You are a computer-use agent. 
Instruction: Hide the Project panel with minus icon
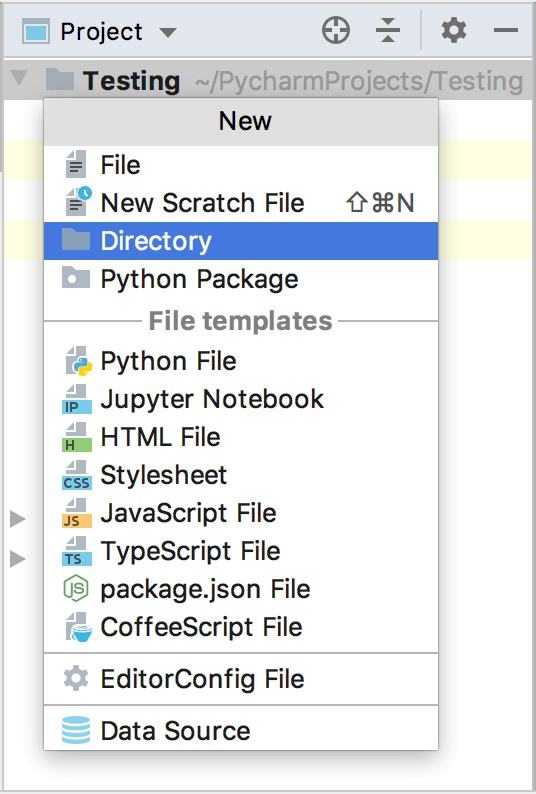pyautogui.click(x=506, y=30)
